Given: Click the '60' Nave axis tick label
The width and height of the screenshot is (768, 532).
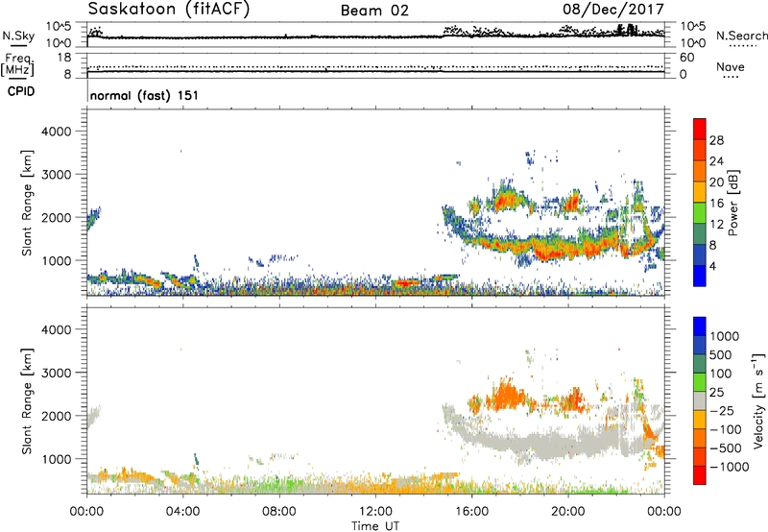Looking at the screenshot, I should (x=686, y=58).
